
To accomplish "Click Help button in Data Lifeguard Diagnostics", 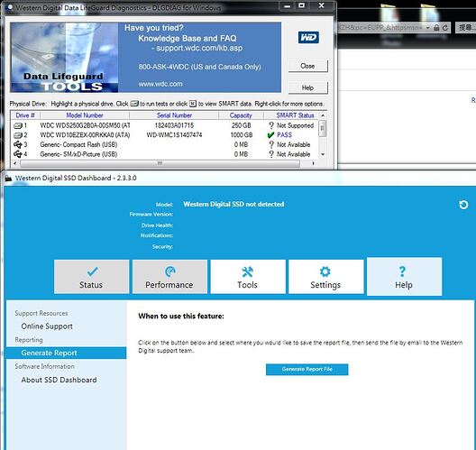I will point(307,87).
